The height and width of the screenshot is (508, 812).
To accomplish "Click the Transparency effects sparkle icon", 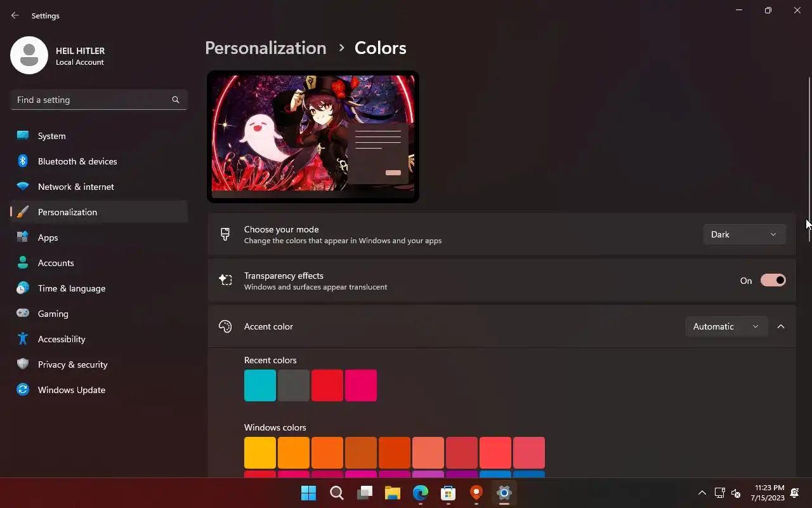I will tap(225, 280).
